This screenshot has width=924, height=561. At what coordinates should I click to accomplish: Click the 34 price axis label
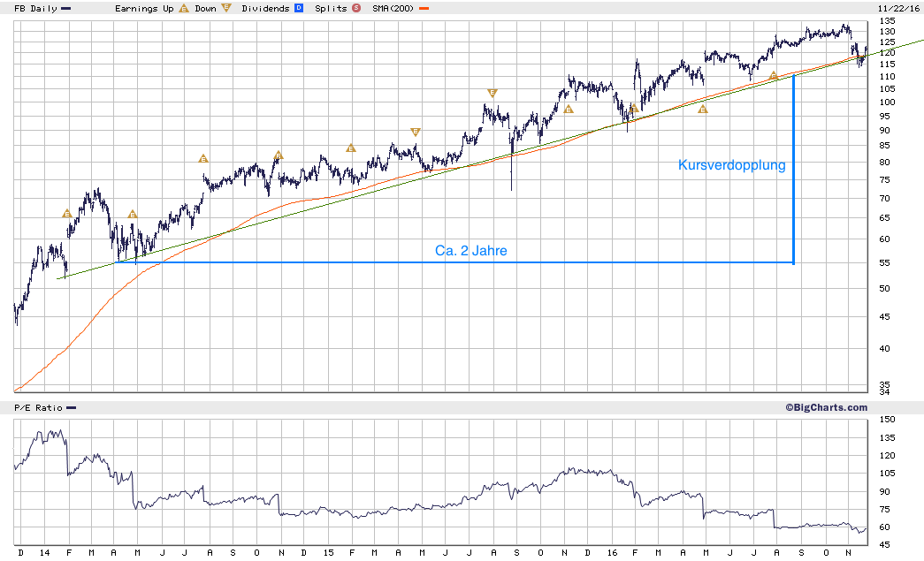tap(884, 392)
